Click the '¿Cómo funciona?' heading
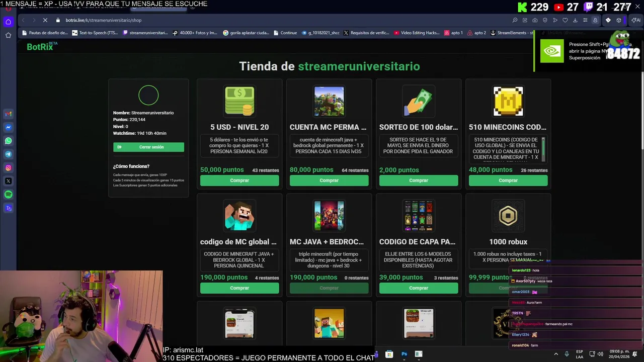This screenshot has width=644, height=362. click(131, 166)
